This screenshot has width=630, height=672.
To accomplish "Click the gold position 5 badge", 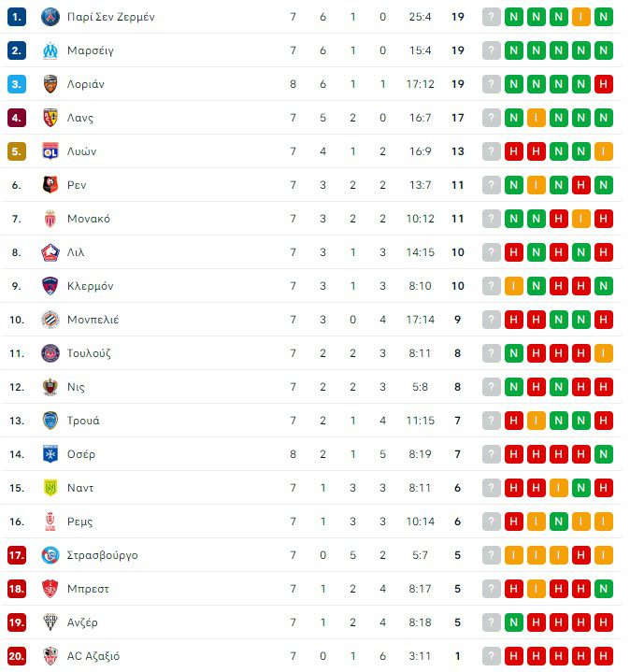I will (17, 151).
